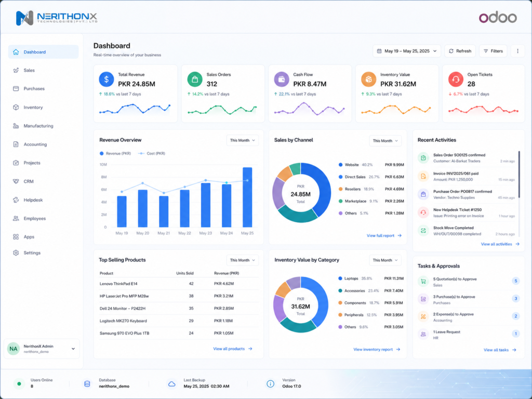The width and height of the screenshot is (532, 399).
Task: Open View inventory report link
Action: point(377,350)
